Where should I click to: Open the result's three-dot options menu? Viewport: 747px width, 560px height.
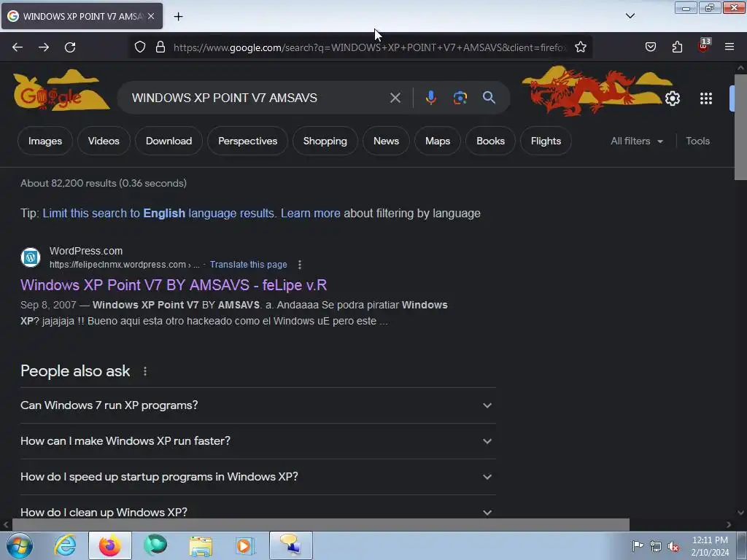click(299, 265)
